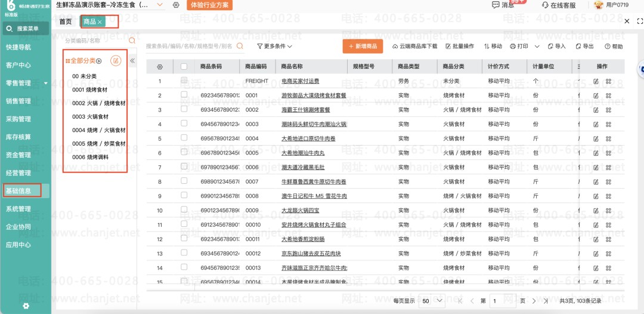Image resolution: width=644 pixels, height=314 pixels.
Task: Click the 体验行业方案 button
Action: 209,5
